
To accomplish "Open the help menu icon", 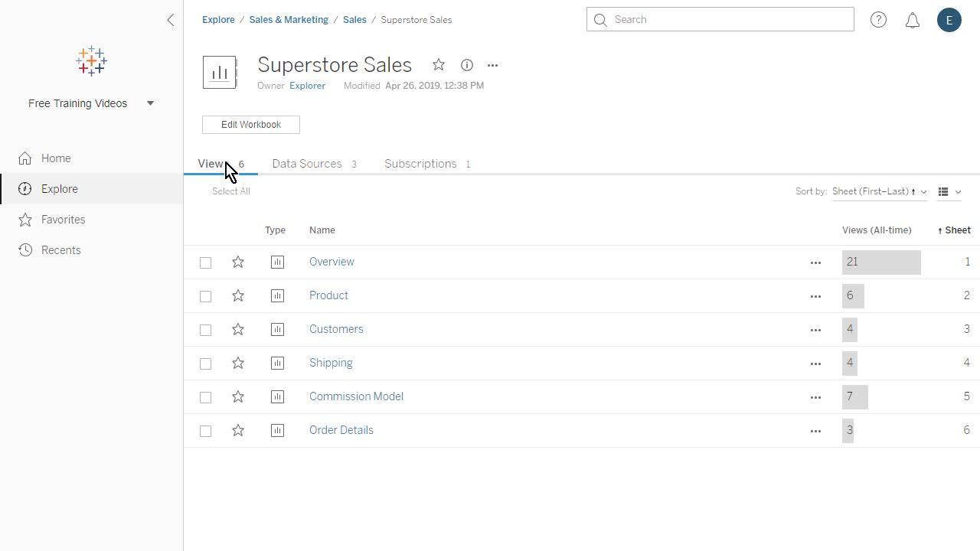I will pos(878,20).
